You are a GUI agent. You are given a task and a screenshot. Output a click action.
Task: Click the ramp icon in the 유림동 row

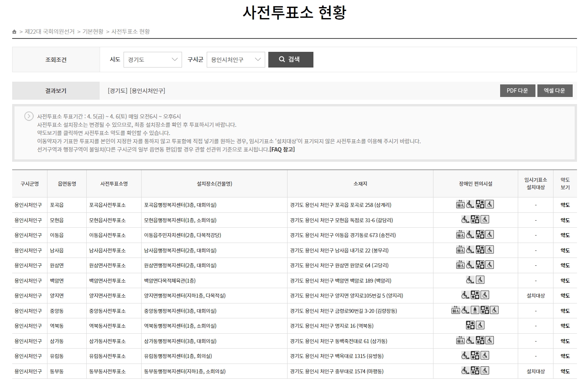coord(465,355)
